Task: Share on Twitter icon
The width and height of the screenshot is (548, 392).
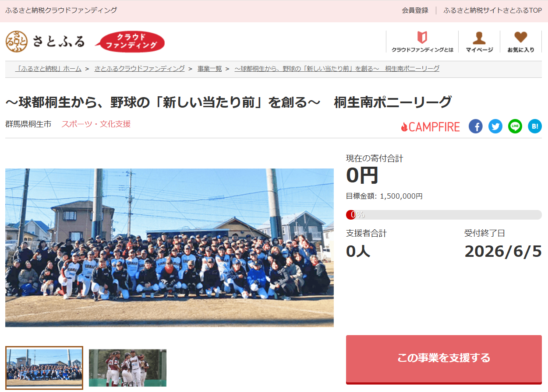Action: (x=495, y=126)
